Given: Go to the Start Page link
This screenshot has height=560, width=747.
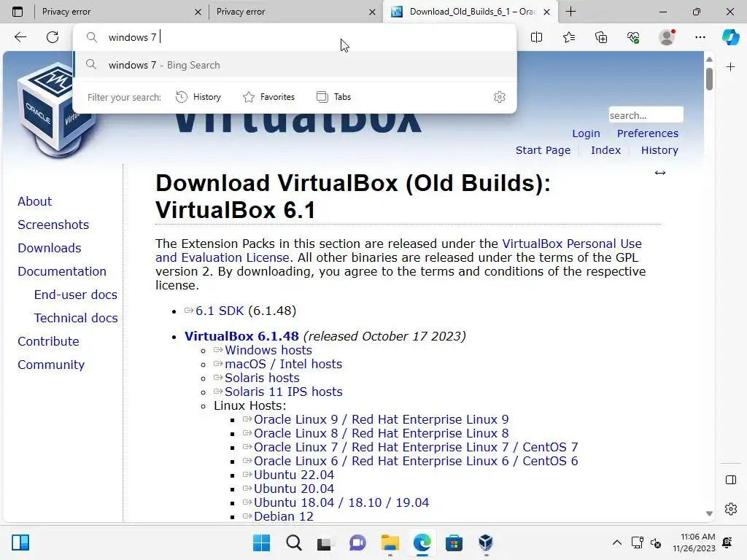Looking at the screenshot, I should coord(543,150).
